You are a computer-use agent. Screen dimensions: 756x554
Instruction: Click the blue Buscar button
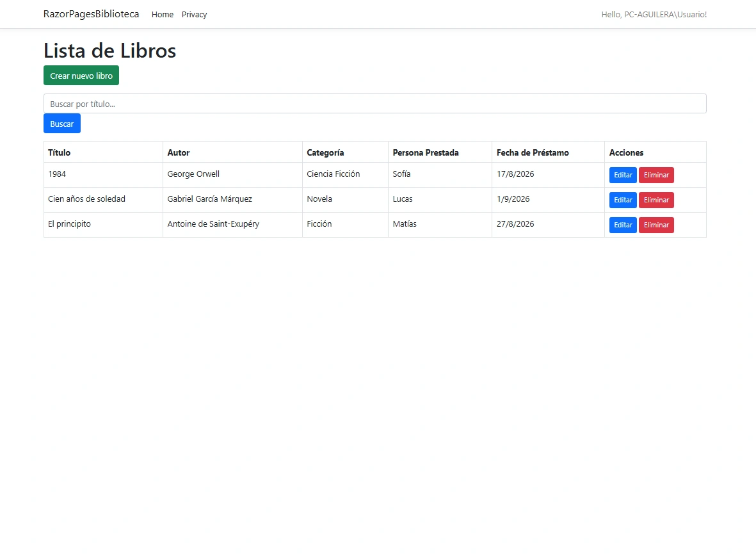click(x=61, y=124)
